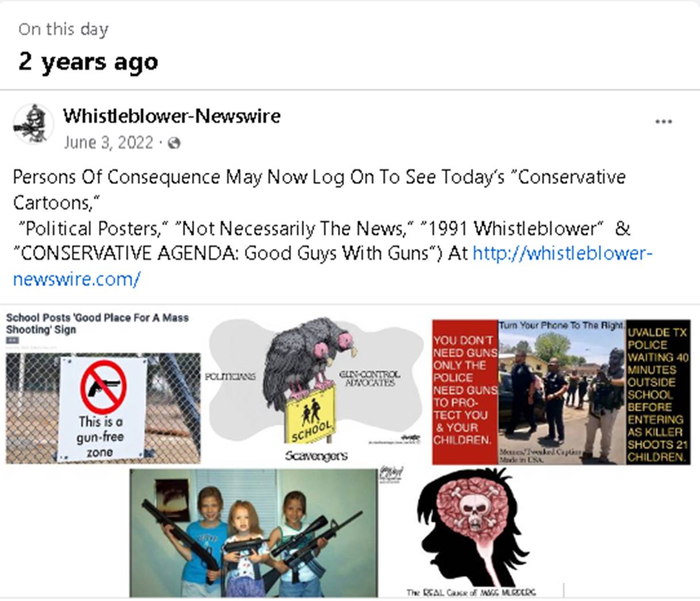Open the Whistleblower-Newswire page name link
This screenshot has width=700, height=601.
point(172,116)
